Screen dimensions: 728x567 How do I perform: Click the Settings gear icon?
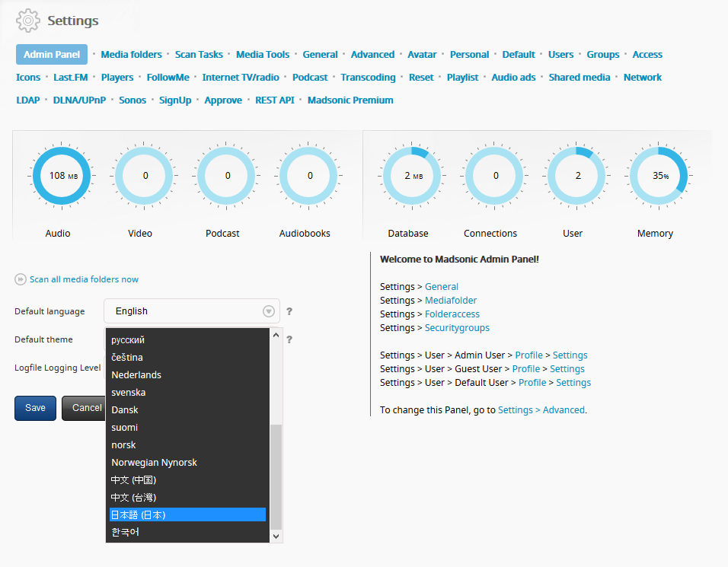[x=28, y=21]
